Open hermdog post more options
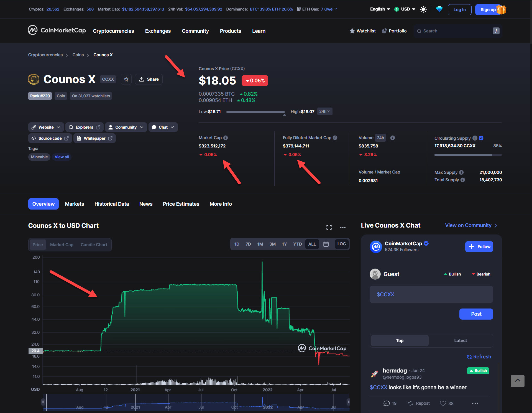This screenshot has height=413, width=532. [x=475, y=404]
